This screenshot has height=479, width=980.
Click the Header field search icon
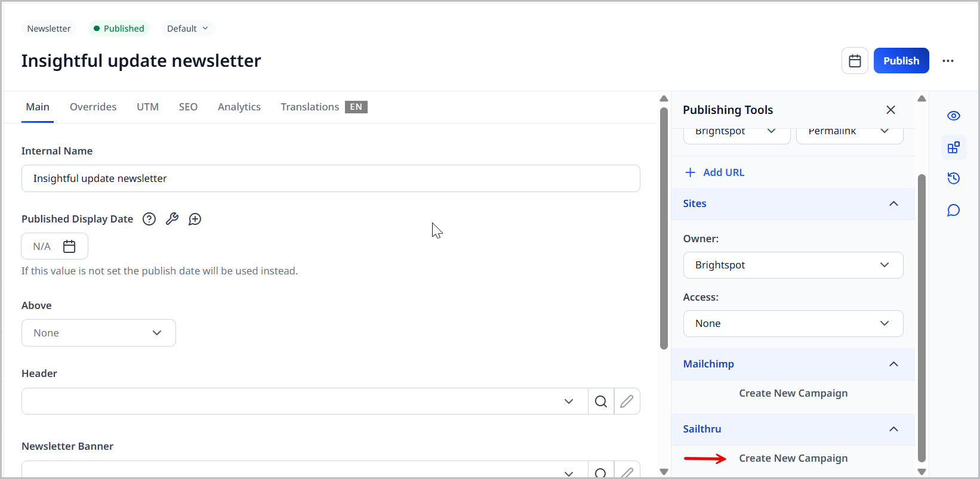pyautogui.click(x=600, y=401)
